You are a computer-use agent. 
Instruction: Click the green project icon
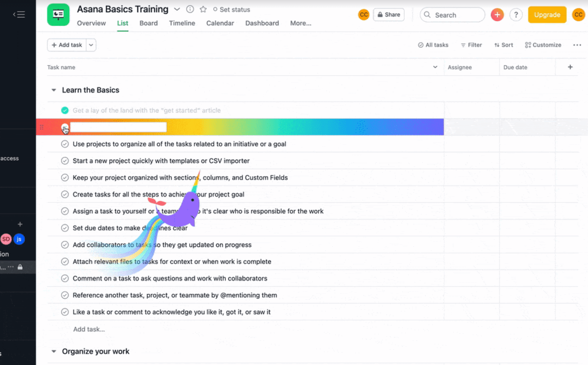click(58, 14)
